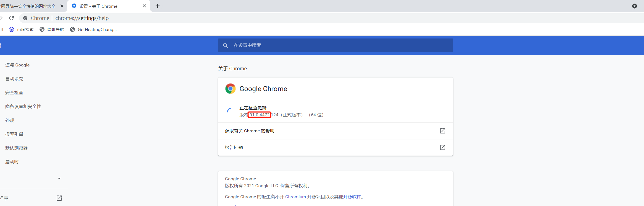Image resolution: width=644 pixels, height=206 pixels.
Task: Click the 正在检查更新 status text
Action: [x=253, y=108]
